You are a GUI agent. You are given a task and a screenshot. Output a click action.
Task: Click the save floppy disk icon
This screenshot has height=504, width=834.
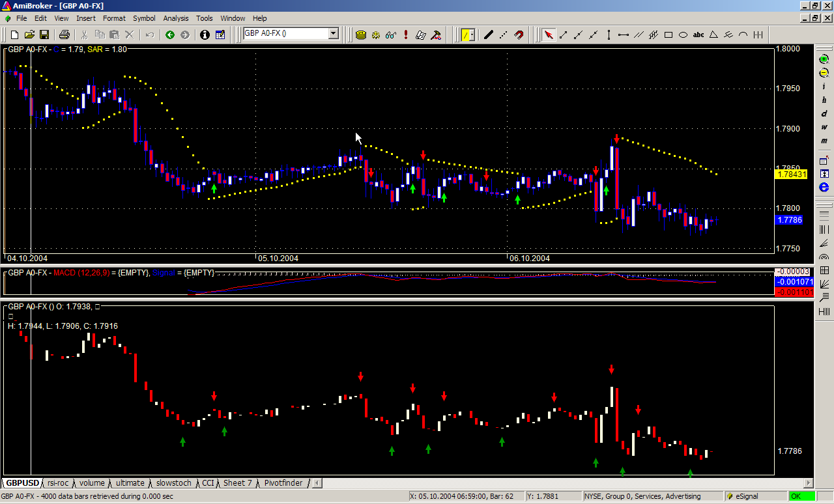click(44, 35)
